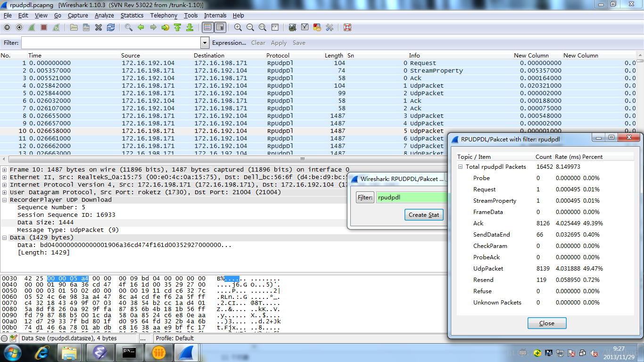Zoom in on packet text
This screenshot has width=644, height=362.
(x=238, y=27)
